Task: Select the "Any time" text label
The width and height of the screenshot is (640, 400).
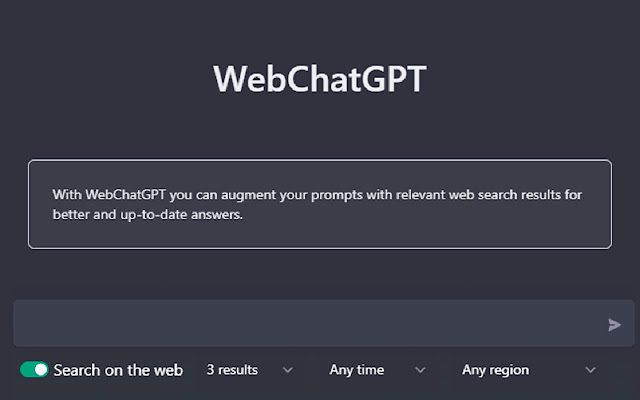Action: click(x=357, y=370)
